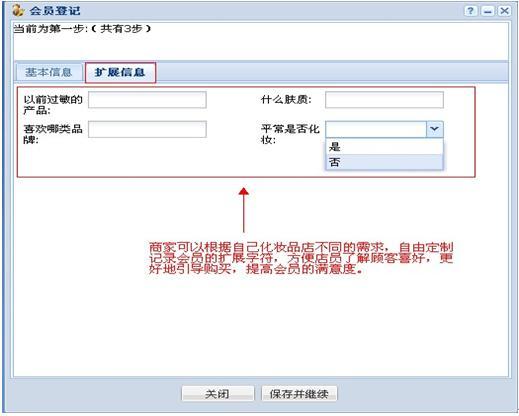Click the 关闭 button
This screenshot has width=519, height=416.
click(217, 394)
